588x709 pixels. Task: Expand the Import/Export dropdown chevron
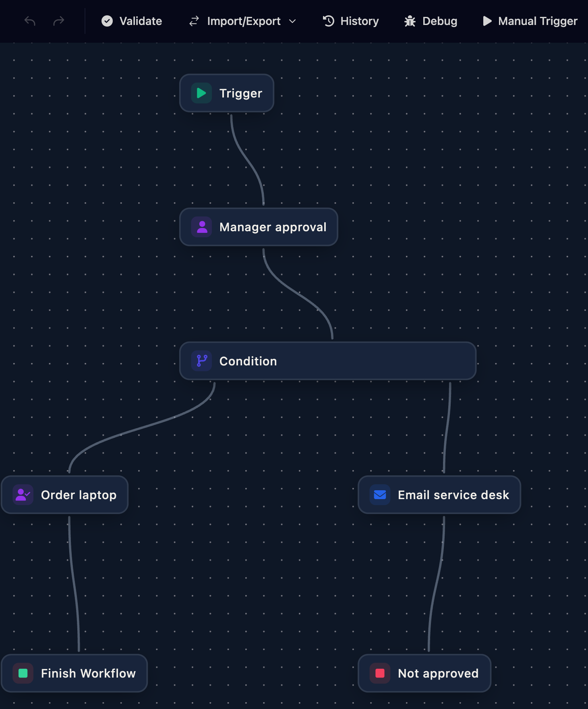pos(292,21)
